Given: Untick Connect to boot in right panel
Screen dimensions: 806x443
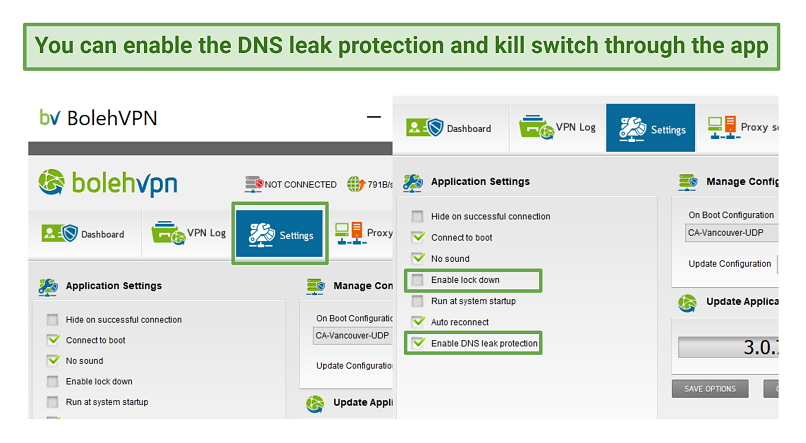Looking at the screenshot, I should coord(417,237).
